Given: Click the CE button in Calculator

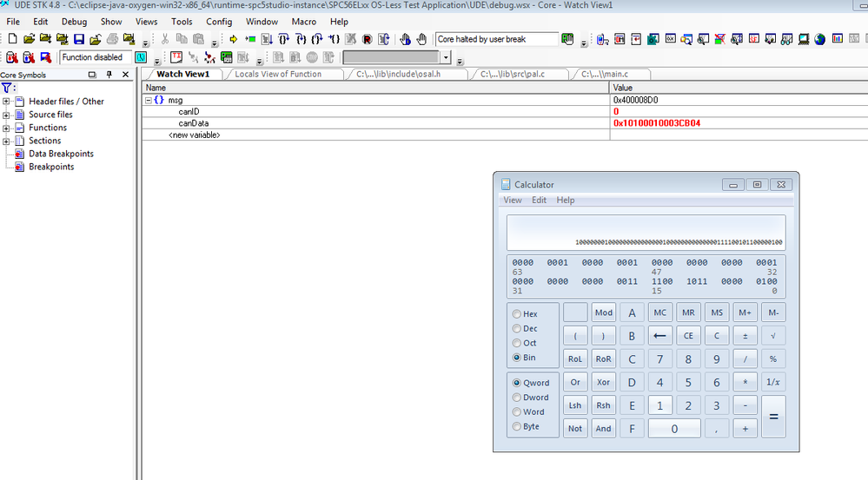Looking at the screenshot, I should point(688,336).
